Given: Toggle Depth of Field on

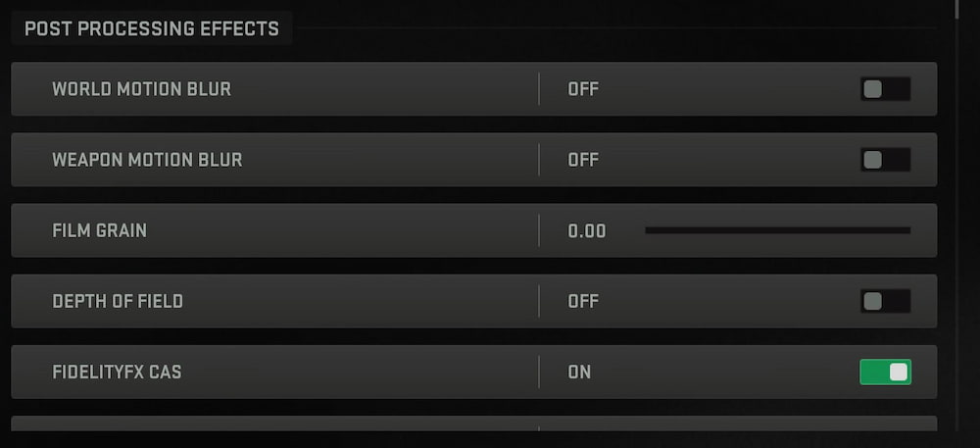Looking at the screenshot, I should pos(885,301).
